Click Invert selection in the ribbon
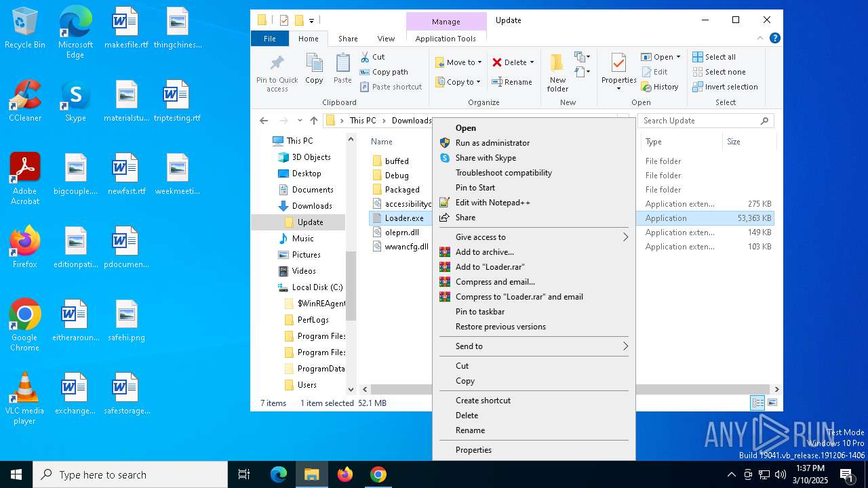Image resolution: width=868 pixels, height=488 pixels. pyautogui.click(x=725, y=87)
